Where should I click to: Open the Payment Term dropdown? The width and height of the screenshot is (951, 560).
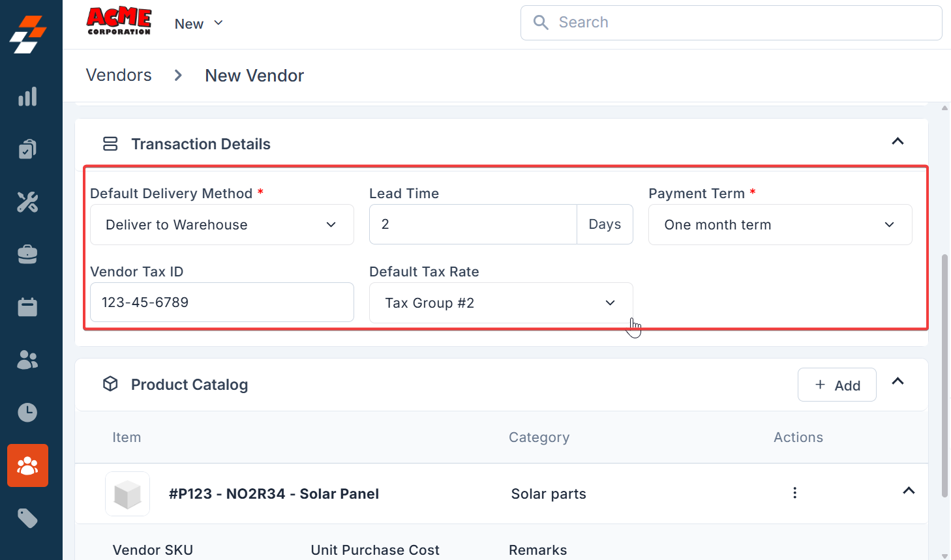click(780, 225)
